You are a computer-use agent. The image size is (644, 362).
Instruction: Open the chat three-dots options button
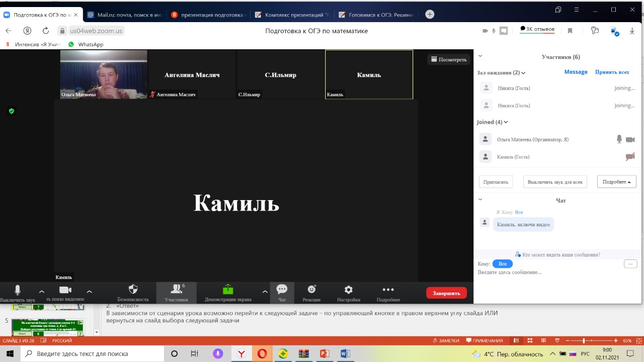(x=630, y=264)
